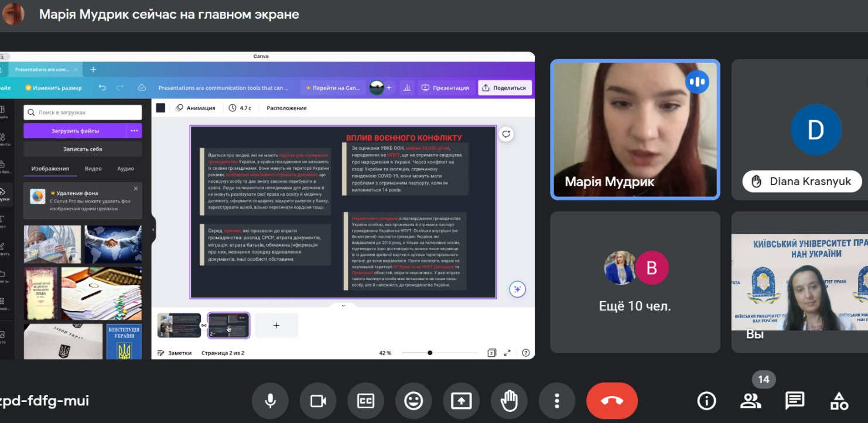Turn off the camera button
Viewport: 868px width, 423px height.
pyautogui.click(x=318, y=401)
